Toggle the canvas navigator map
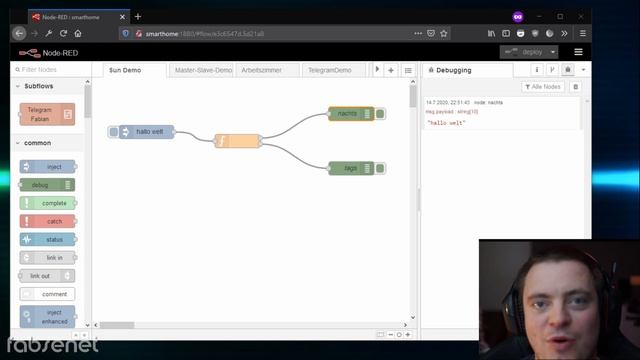The height and width of the screenshot is (360, 640). tap(380, 335)
